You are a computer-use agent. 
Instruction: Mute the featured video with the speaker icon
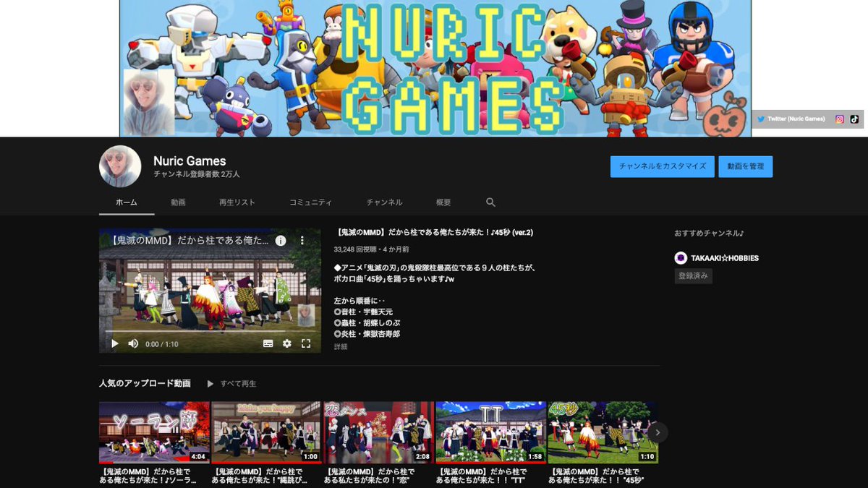[x=133, y=343]
